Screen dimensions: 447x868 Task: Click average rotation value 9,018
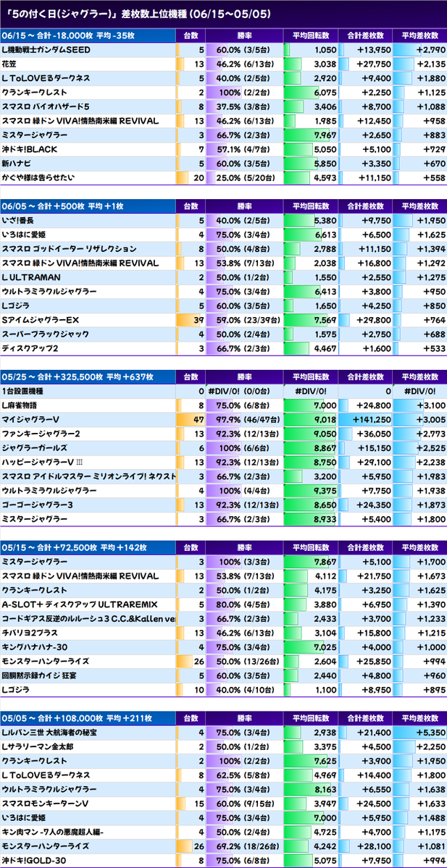pyautogui.click(x=309, y=420)
